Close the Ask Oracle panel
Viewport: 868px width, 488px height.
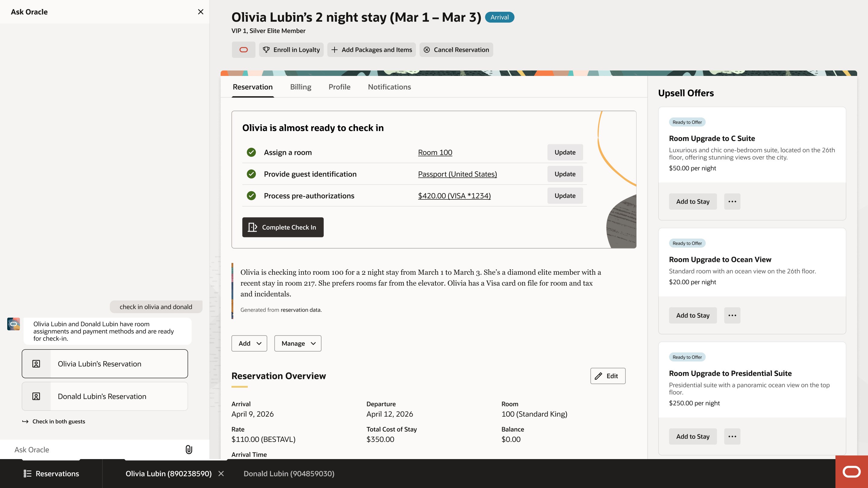tap(200, 12)
